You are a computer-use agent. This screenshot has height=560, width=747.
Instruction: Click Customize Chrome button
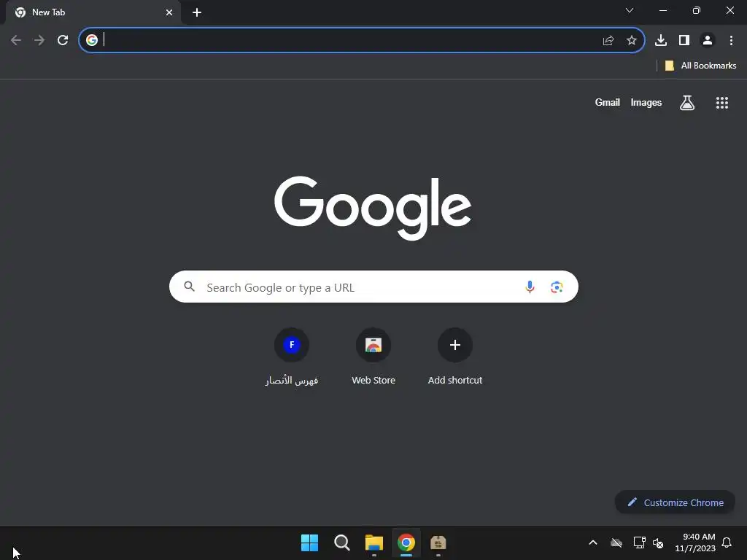(675, 502)
